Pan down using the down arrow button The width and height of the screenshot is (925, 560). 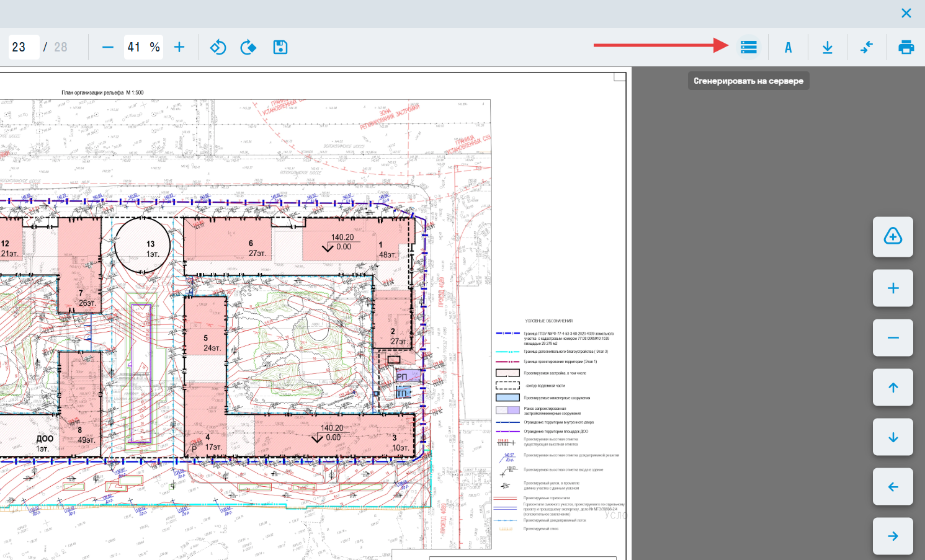tap(893, 437)
